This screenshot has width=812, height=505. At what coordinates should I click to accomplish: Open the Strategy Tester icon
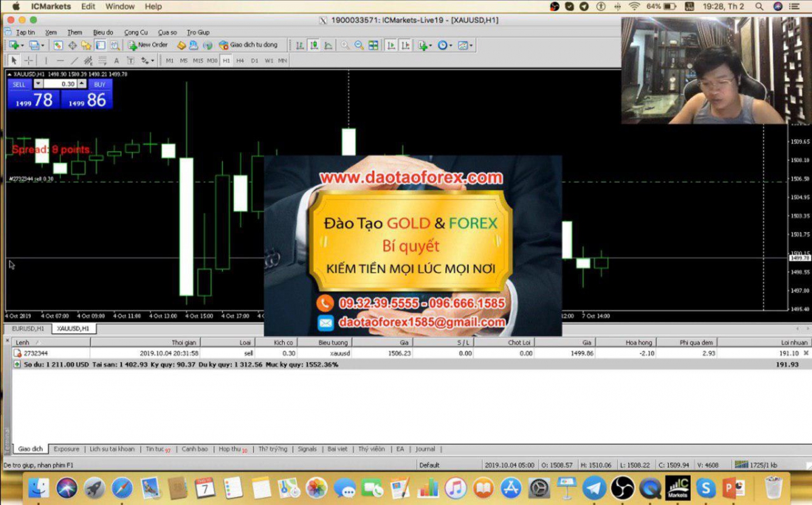pos(114,45)
